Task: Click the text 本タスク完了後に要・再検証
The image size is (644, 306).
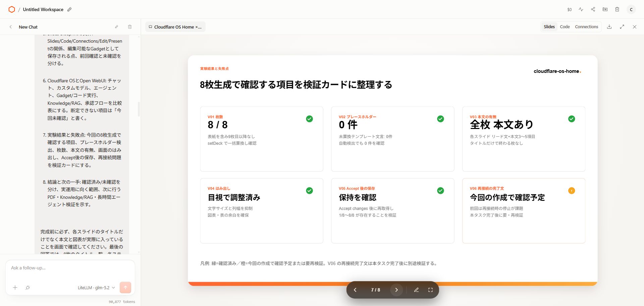Action: [x=496, y=215]
